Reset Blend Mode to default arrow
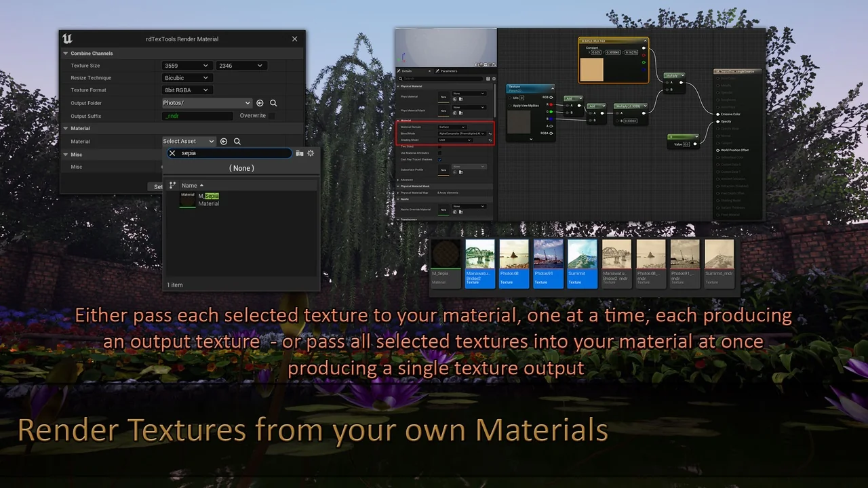 point(490,134)
